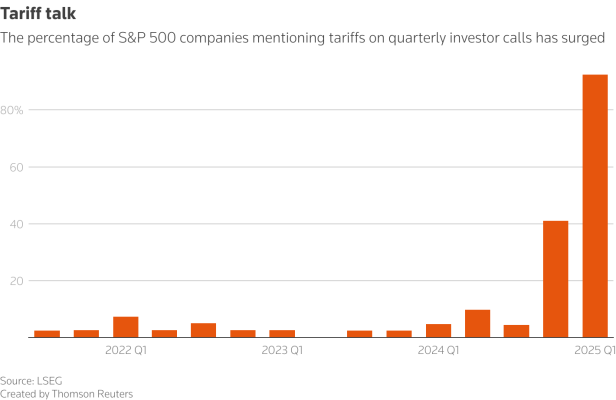Image resolution: width=616 pixels, height=400 pixels.
Task: Click the "Created by Thomson Reuters" credit
Action: (66, 393)
